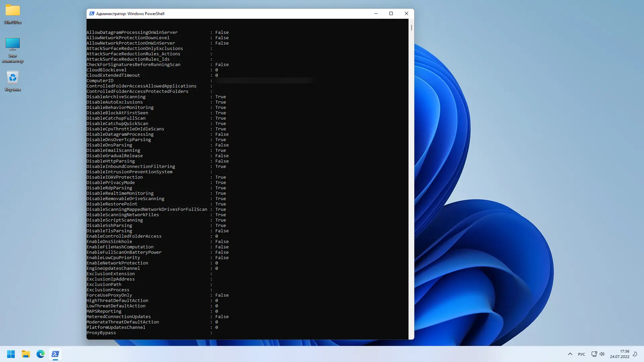Click the PowerShell icon in title bar
The height and width of the screenshot is (362, 644).
(92, 14)
